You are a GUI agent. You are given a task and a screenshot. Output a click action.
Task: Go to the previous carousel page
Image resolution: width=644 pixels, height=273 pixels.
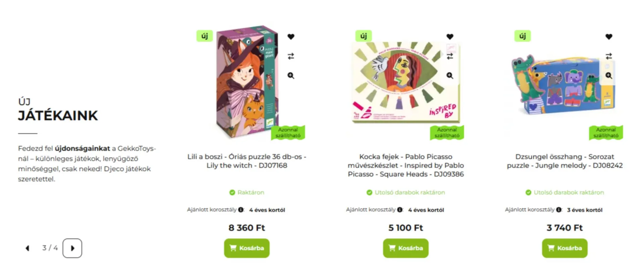tap(28, 248)
